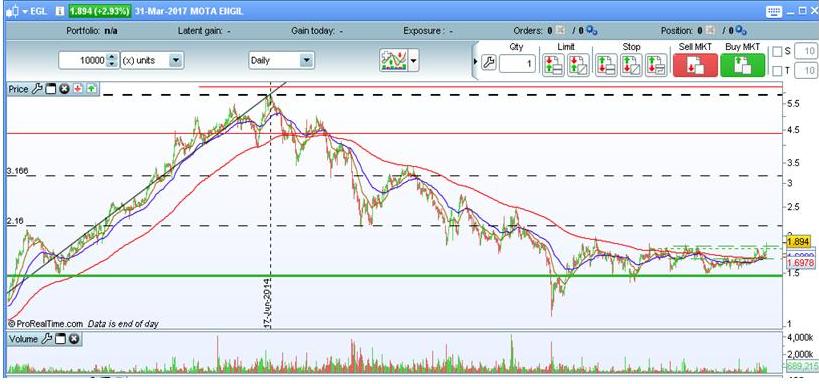The height and width of the screenshot is (384, 819).
Task: Close the Price panel with the X icon
Action: pos(64,89)
